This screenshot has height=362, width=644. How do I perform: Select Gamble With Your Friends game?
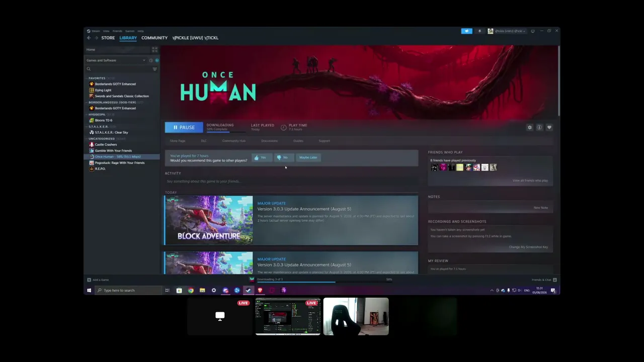[113, 150]
